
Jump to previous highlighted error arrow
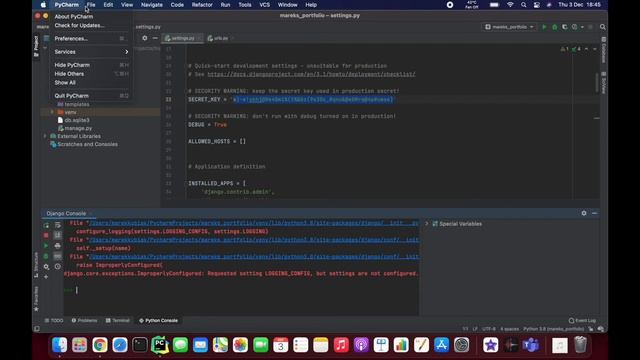click(x=587, y=49)
